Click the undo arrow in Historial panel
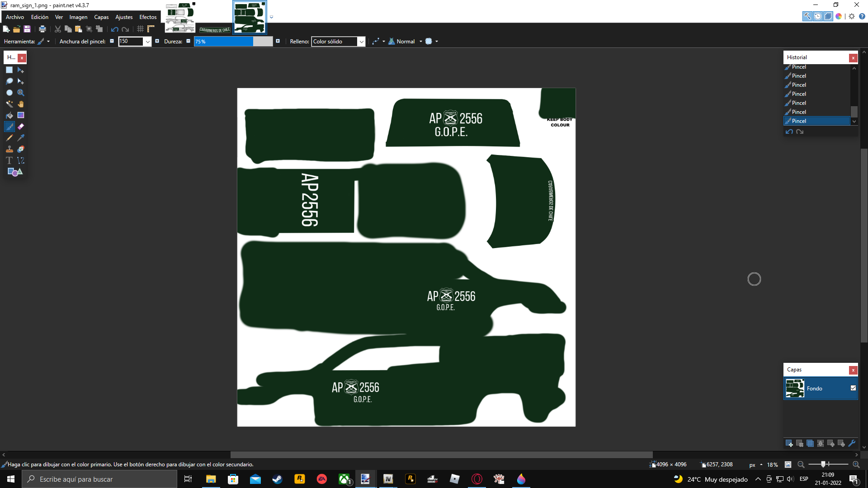 point(789,132)
